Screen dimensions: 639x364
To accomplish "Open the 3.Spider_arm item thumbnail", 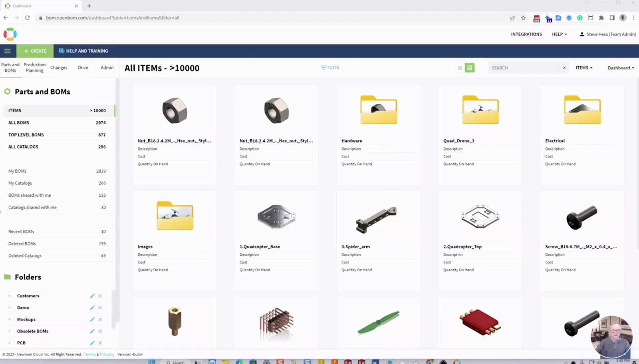I will pos(377,220).
